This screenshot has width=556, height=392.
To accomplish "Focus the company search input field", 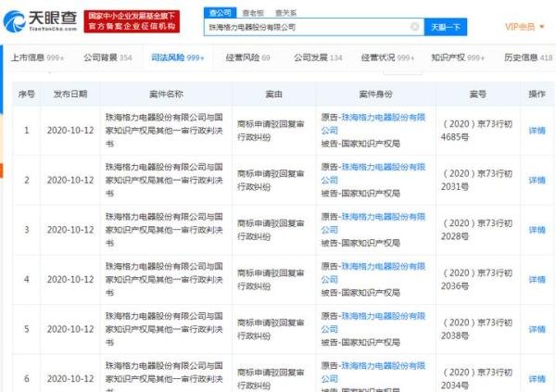I will coord(314,27).
